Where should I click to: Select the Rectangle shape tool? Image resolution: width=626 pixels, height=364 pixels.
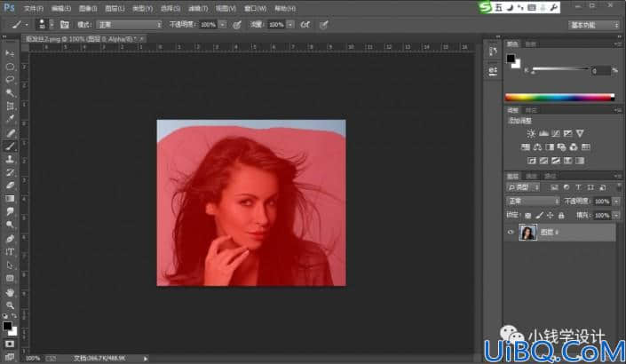coord(10,278)
